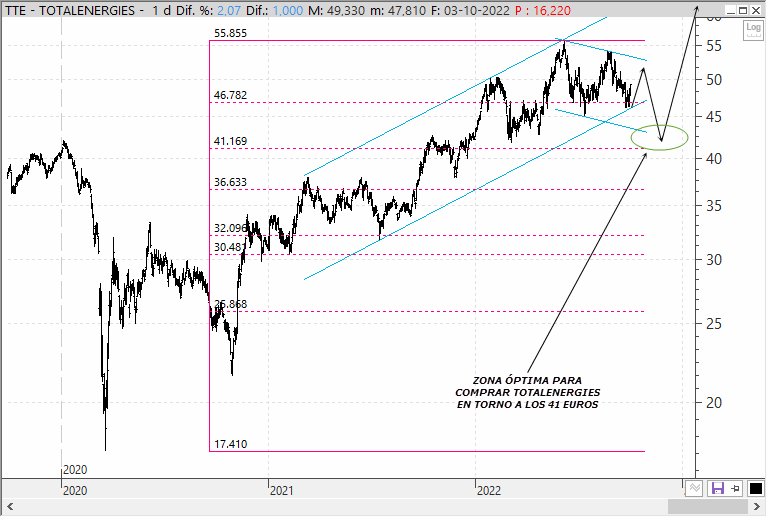Click the '1 d' timeframe text
Screen dimensions: 767x517
coord(161,10)
